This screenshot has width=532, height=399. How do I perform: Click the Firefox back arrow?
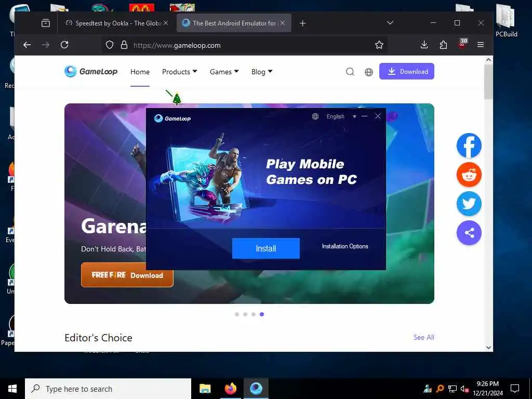coord(27,45)
